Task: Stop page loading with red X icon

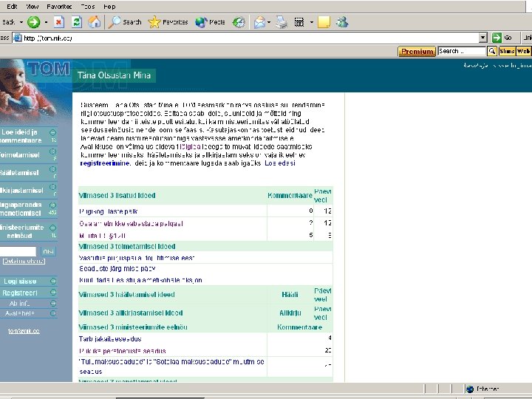Action: tap(59, 22)
